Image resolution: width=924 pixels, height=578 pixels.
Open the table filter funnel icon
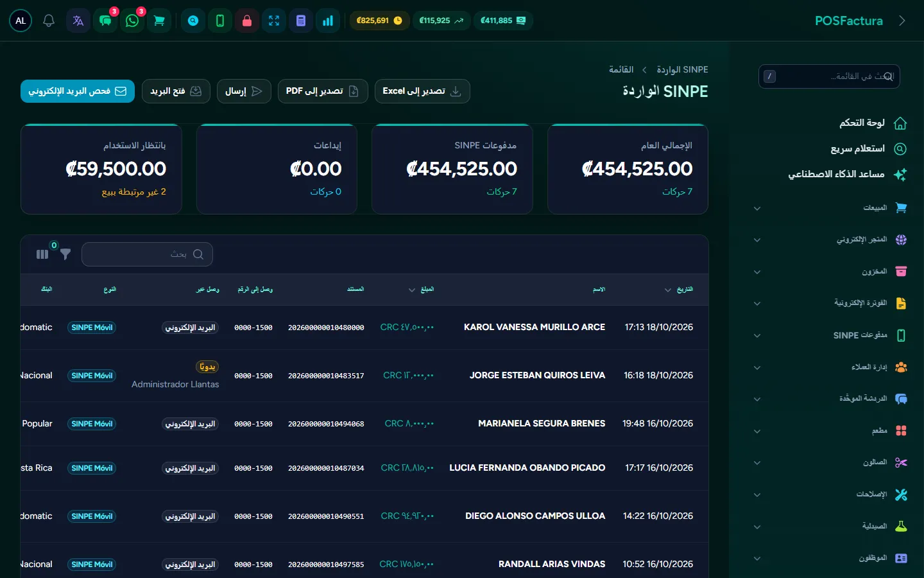[65, 254]
